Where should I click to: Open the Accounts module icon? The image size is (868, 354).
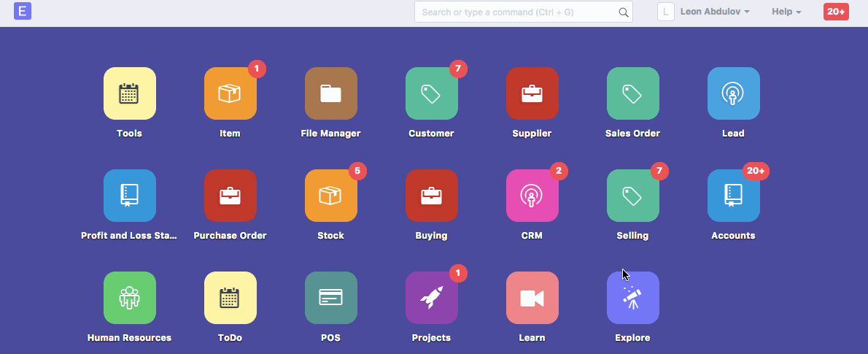(733, 196)
